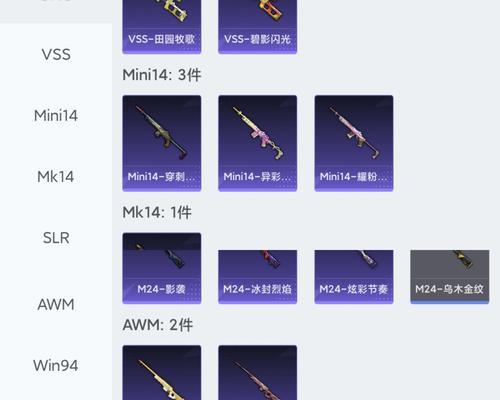The width and height of the screenshot is (500, 400).
Task: Open the VSS-碧影闪光 skin card
Action: 258,27
